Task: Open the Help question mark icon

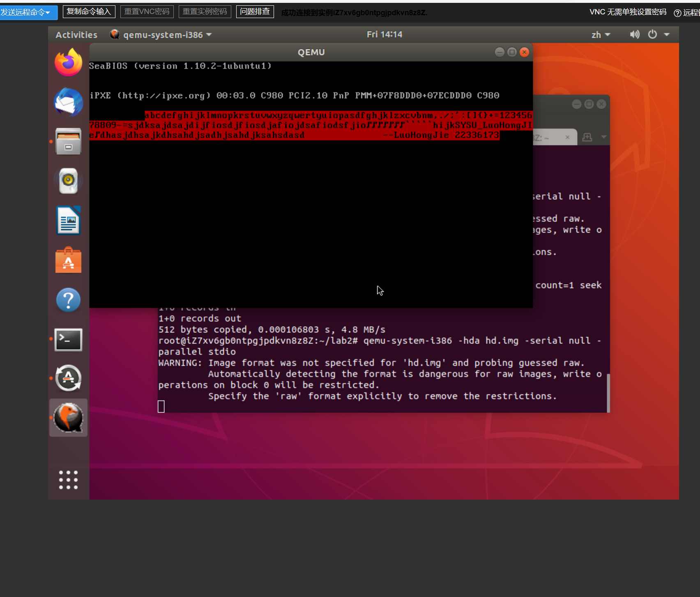Action: [x=68, y=300]
